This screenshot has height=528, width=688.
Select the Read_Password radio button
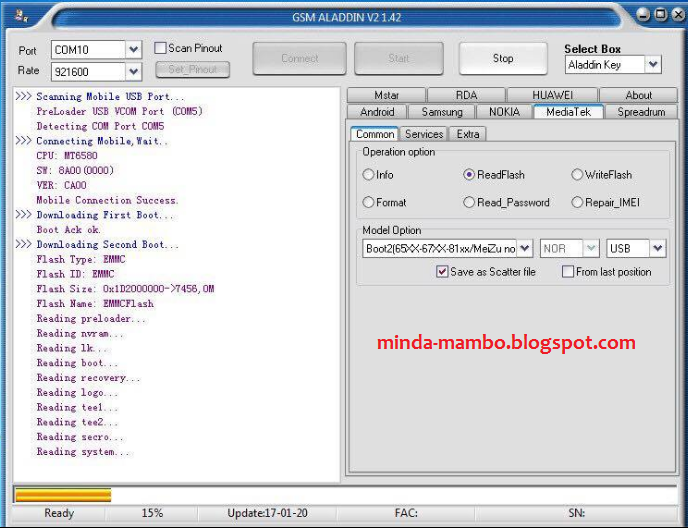pyautogui.click(x=469, y=202)
